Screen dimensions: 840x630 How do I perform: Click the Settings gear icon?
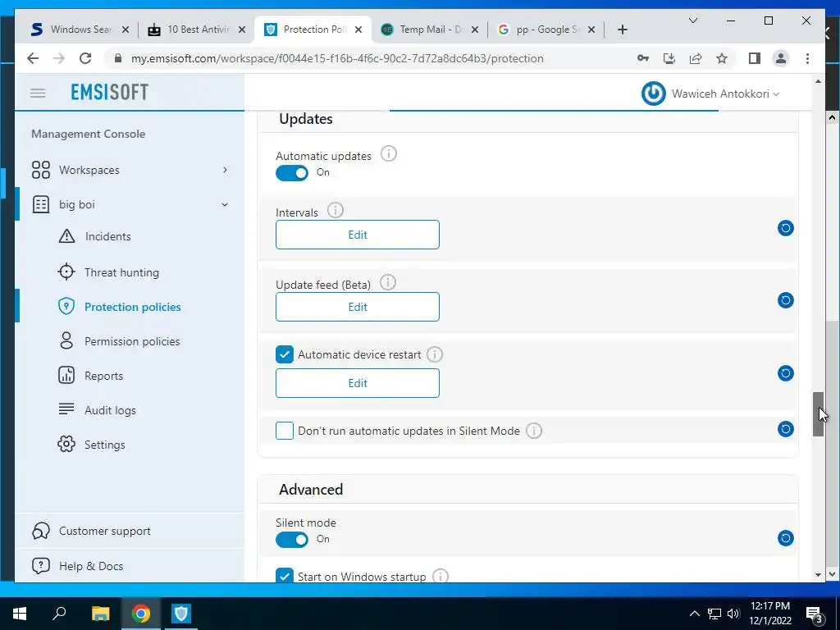tap(66, 444)
